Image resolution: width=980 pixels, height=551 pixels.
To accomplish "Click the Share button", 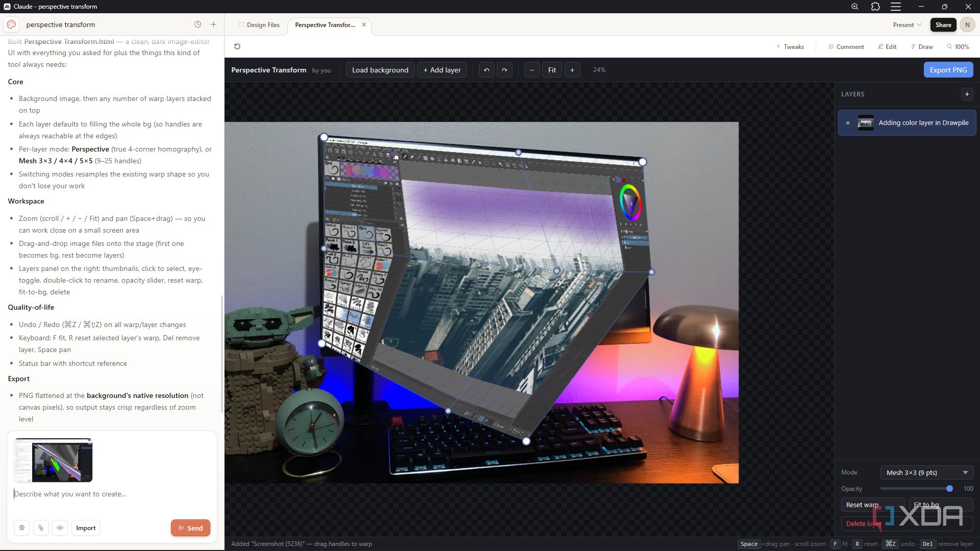I will (943, 25).
